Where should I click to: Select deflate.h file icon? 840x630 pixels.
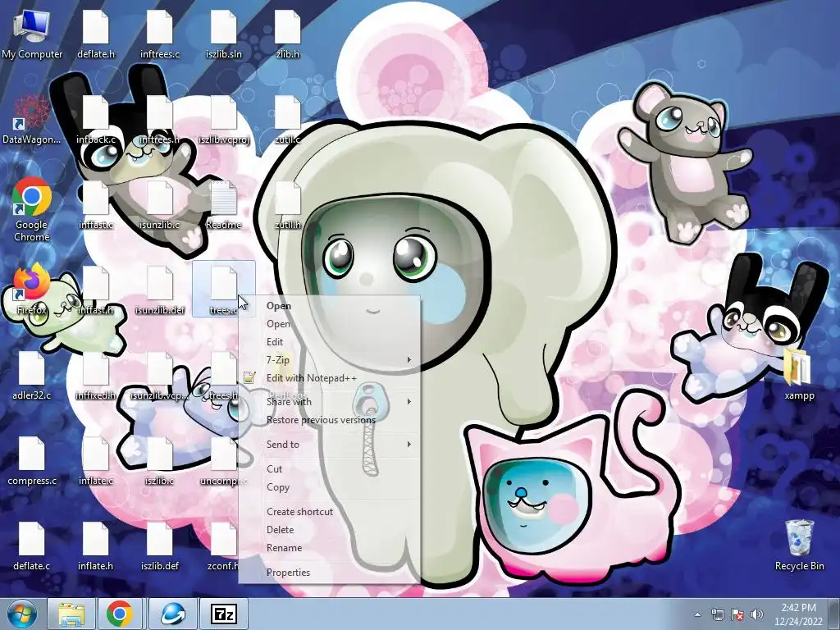[96, 34]
